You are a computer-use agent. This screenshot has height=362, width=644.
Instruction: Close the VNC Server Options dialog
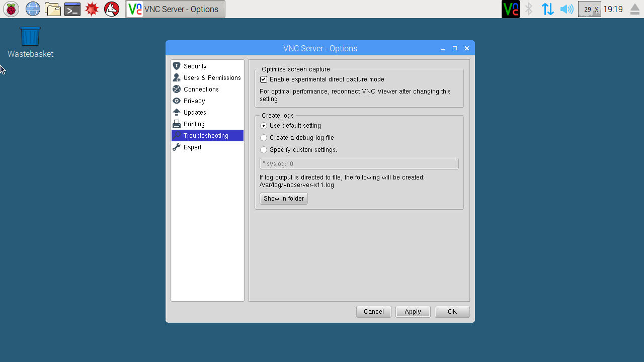467,48
